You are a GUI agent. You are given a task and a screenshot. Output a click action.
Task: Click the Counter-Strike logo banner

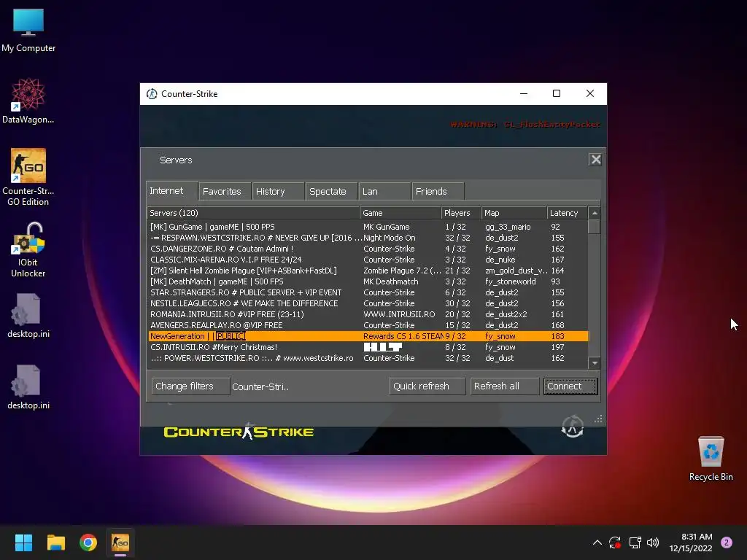coord(239,432)
